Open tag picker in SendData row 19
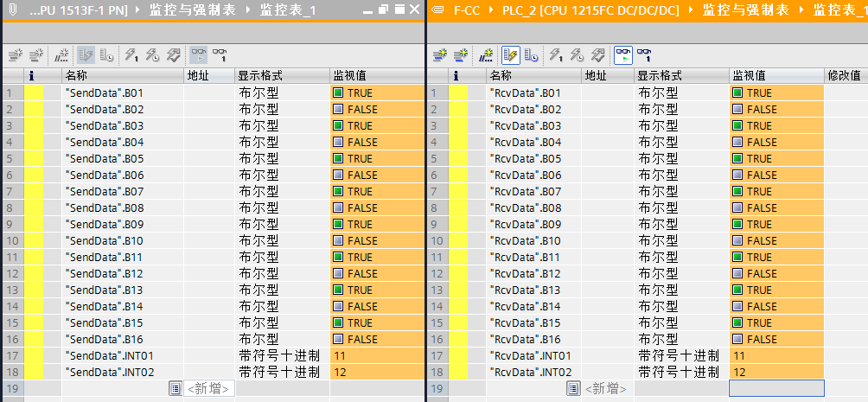Viewport: 868px width, 402px height. [x=175, y=389]
